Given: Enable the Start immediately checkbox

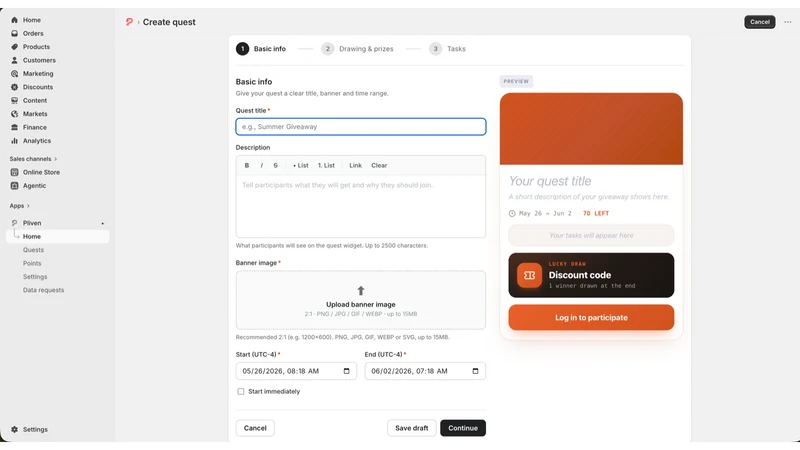Looking at the screenshot, I should (x=241, y=391).
